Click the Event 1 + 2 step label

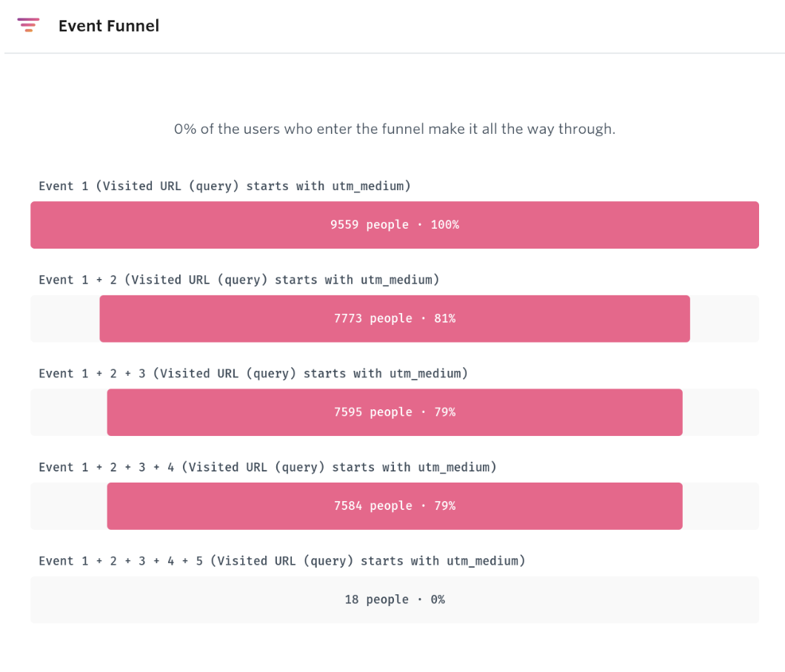[238, 280]
